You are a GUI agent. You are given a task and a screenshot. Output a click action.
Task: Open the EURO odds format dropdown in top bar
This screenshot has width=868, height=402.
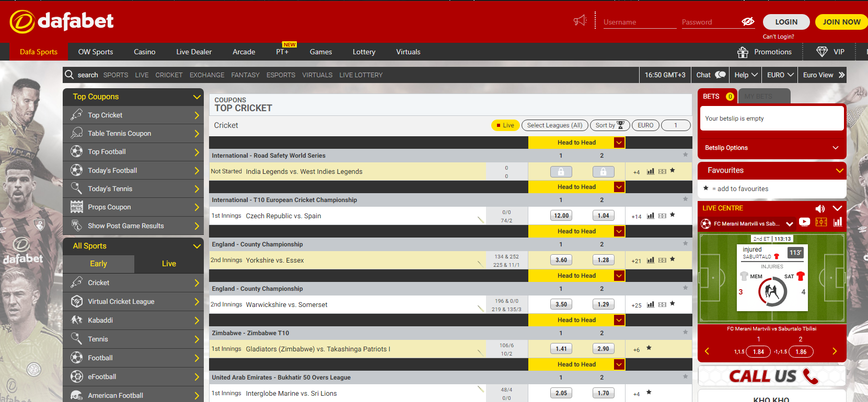pos(780,75)
